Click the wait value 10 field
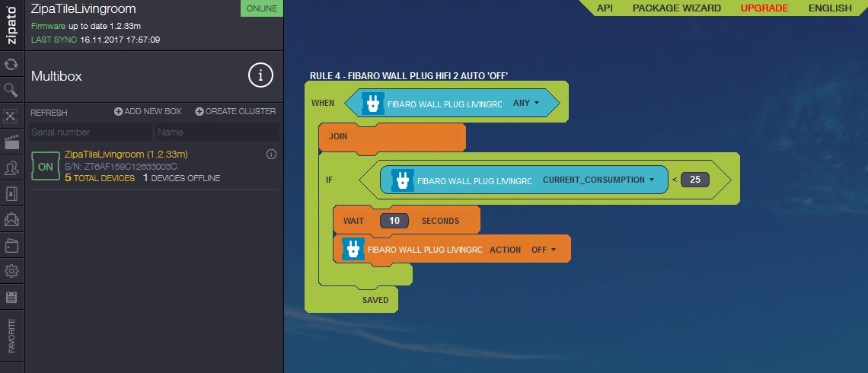This screenshot has height=373, width=868. [394, 221]
